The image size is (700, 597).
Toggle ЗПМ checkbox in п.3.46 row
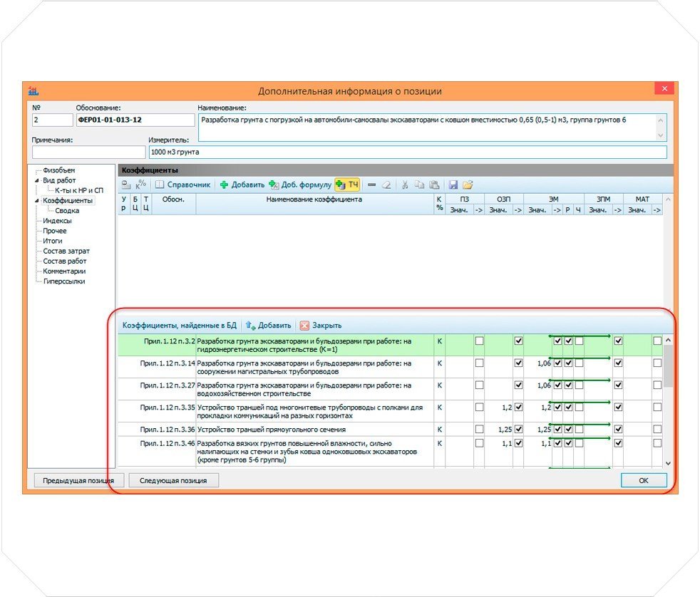point(618,444)
